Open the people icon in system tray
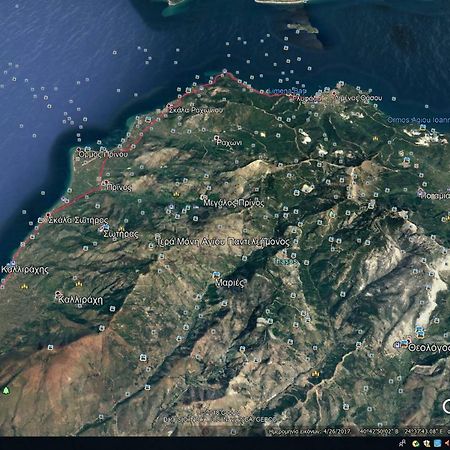The image size is (450, 450). (x=403, y=443)
